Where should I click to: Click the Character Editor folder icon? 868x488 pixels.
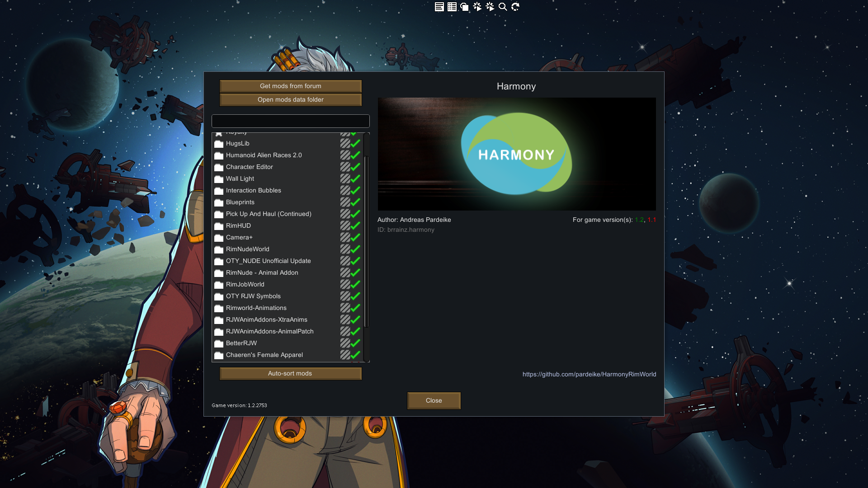click(219, 167)
